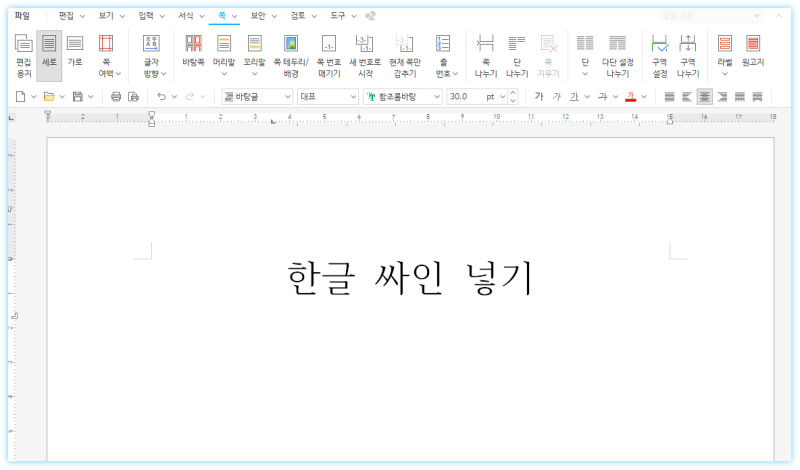The height and width of the screenshot is (470, 800).
Task: Click the 원고지 manuscript paper icon
Action: [x=753, y=50]
